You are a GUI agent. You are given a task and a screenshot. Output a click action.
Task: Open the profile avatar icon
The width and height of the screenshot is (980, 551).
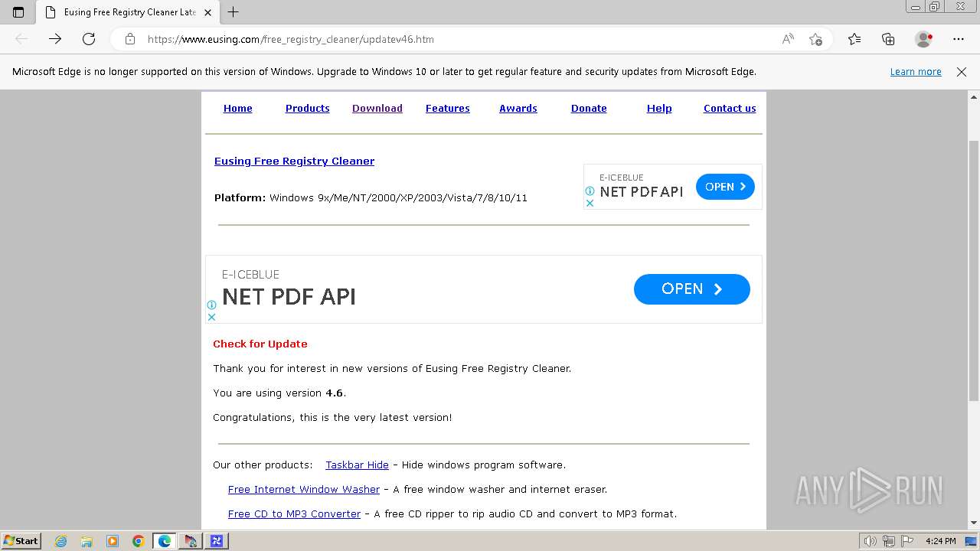[x=923, y=39]
